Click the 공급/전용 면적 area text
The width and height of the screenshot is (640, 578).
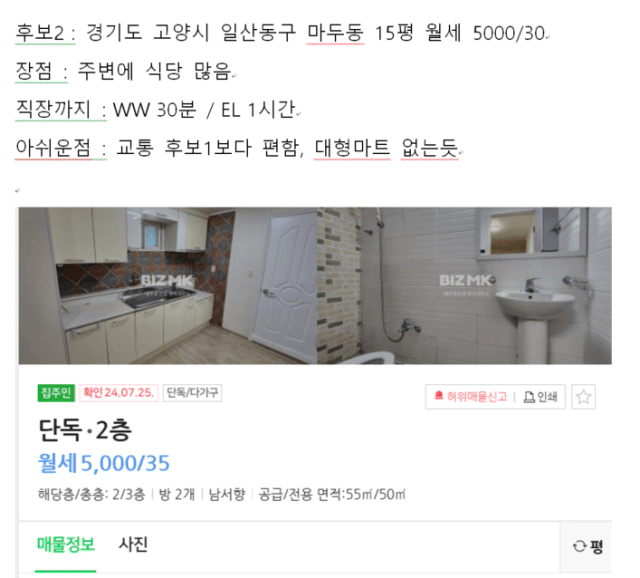332,495
